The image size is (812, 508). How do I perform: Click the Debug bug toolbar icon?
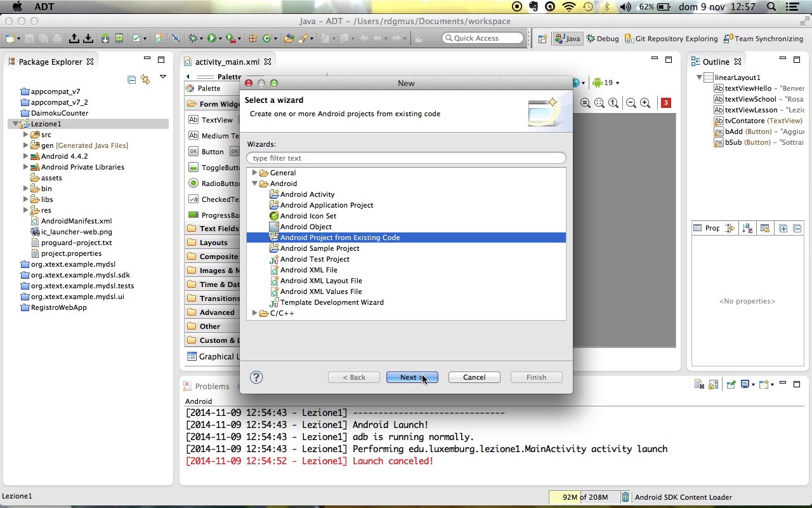tap(193, 38)
